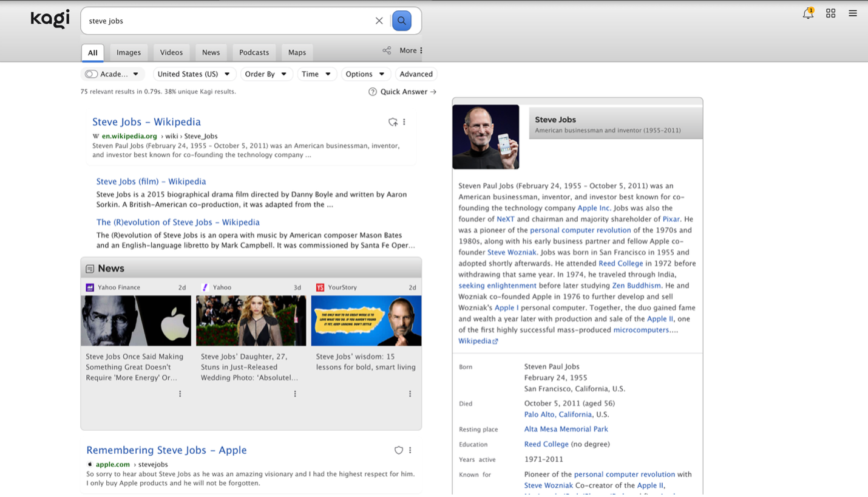868x497 pixels.
Task: Expand the United States (US) region dropdown
Action: (x=193, y=74)
